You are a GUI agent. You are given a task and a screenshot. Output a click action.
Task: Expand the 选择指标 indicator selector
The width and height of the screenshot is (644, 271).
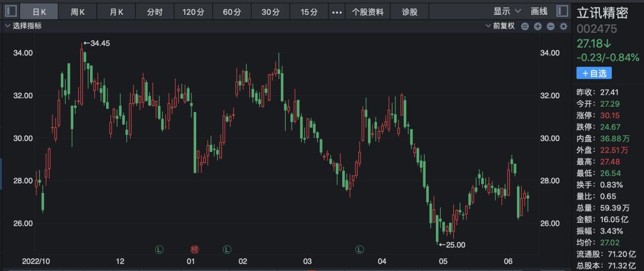(23, 26)
